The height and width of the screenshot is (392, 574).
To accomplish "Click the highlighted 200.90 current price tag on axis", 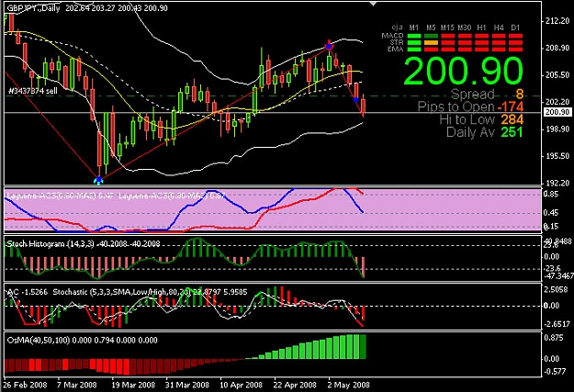I will [557, 112].
